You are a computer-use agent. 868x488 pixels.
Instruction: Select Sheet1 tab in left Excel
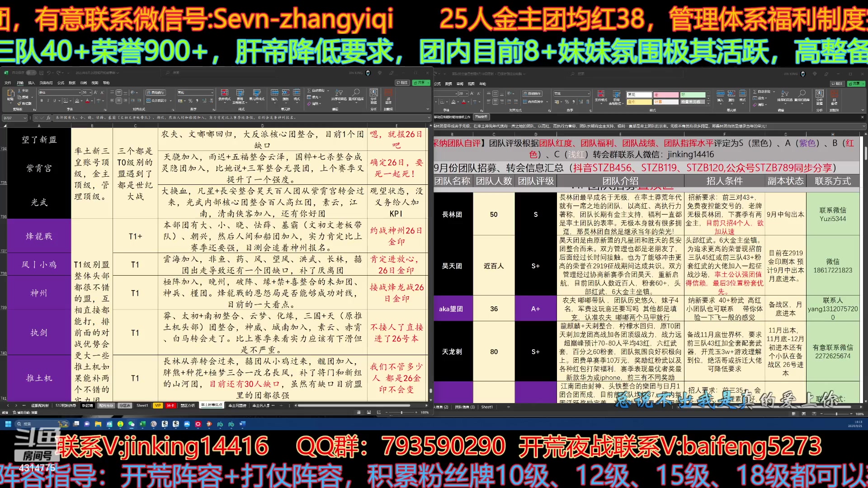click(142, 405)
